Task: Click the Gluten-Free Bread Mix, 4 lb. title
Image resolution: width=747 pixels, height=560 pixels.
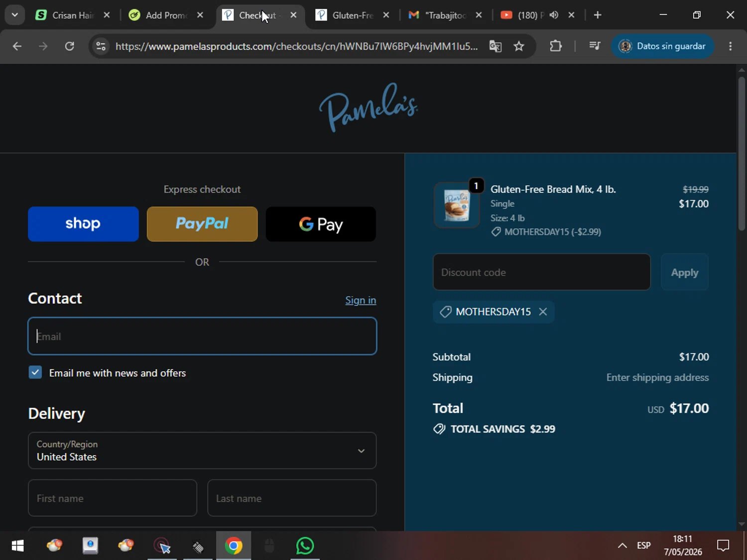Action: coord(553,189)
